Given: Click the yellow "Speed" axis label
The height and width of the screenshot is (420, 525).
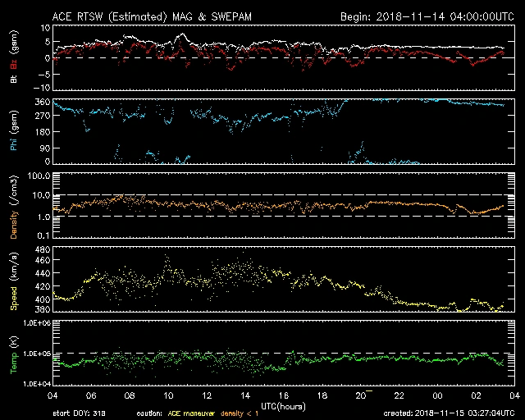Looking at the screenshot, I should (14, 299).
